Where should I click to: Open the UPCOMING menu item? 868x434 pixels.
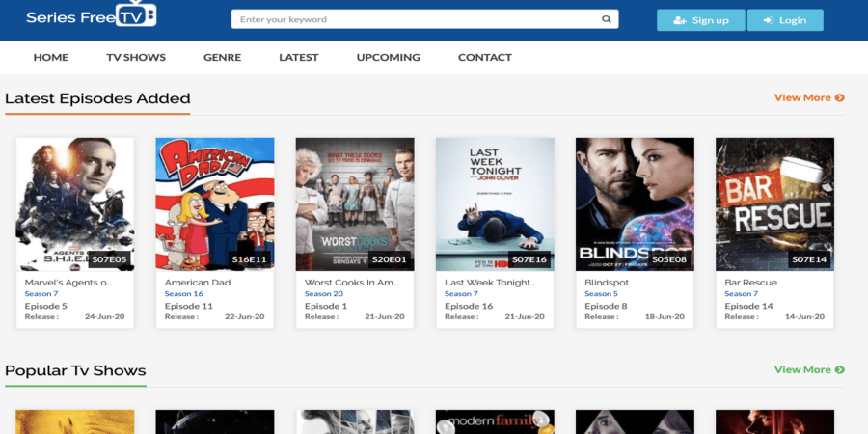click(389, 57)
